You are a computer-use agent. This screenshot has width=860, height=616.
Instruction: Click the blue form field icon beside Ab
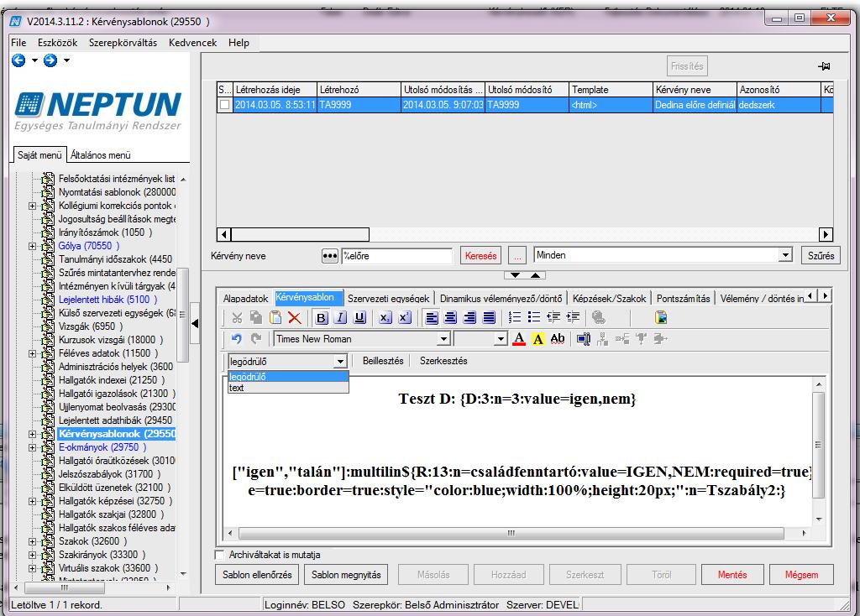point(583,339)
